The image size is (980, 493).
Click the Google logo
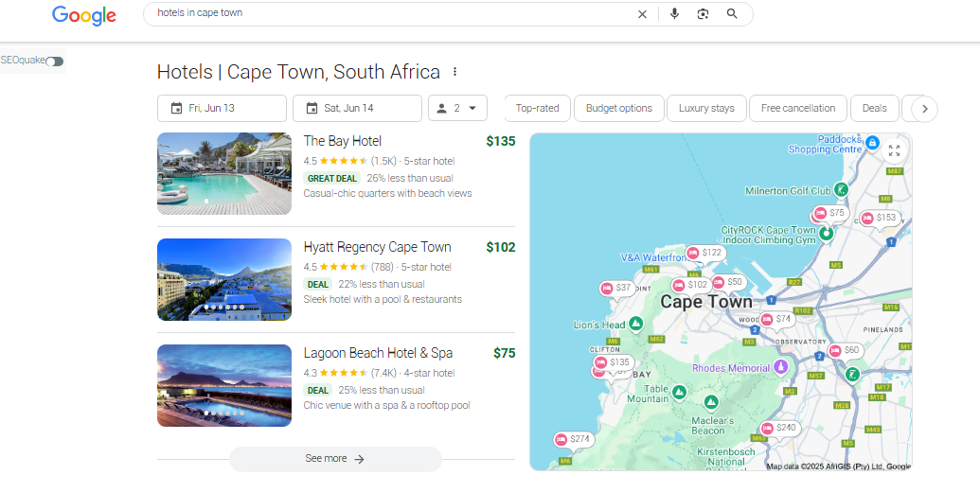pyautogui.click(x=83, y=15)
